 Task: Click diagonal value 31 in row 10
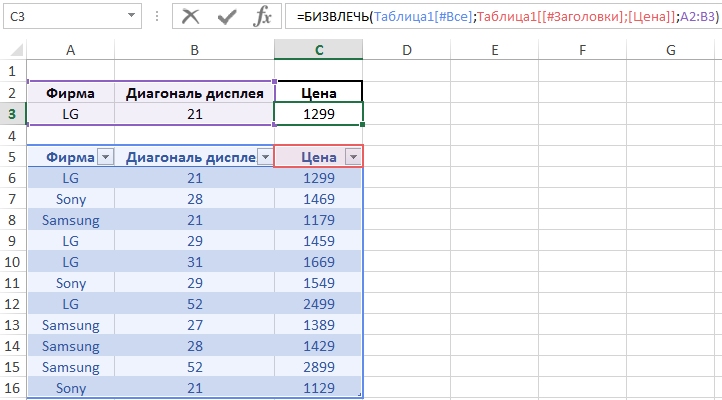pyautogui.click(x=194, y=262)
